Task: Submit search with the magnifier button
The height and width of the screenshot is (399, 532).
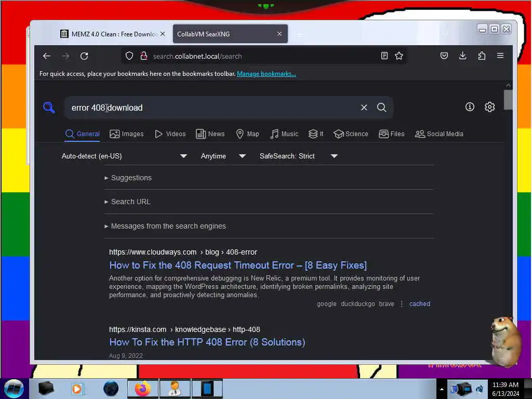Action: coord(382,108)
